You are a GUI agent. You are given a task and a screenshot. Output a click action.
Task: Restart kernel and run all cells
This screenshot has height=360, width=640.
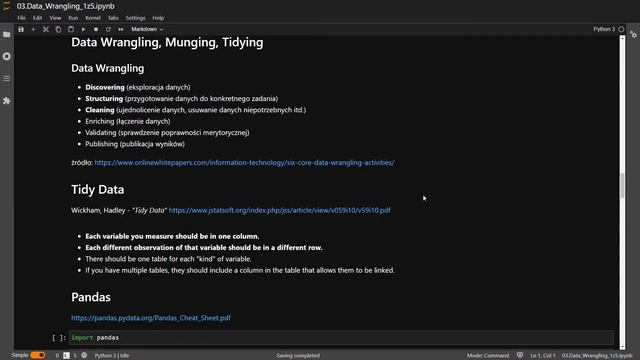121,29
